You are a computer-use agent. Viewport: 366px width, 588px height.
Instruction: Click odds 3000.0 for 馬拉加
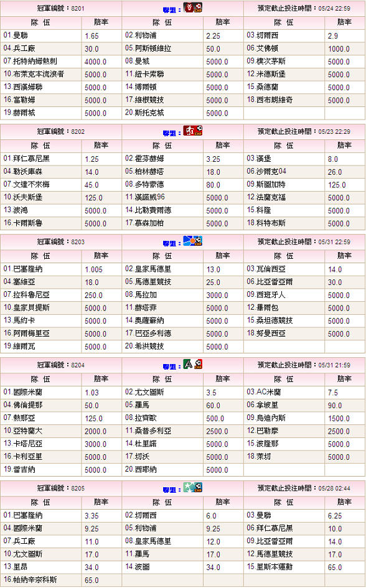pos(217,295)
